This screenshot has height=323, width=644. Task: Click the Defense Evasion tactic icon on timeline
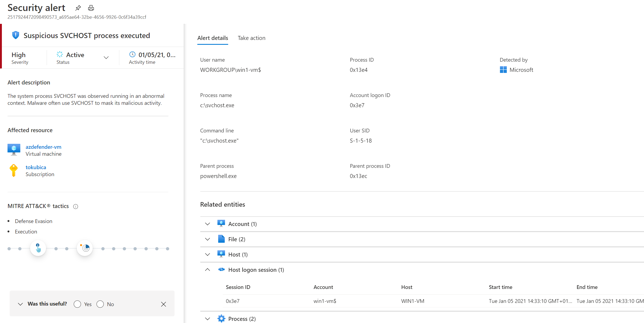85,248
